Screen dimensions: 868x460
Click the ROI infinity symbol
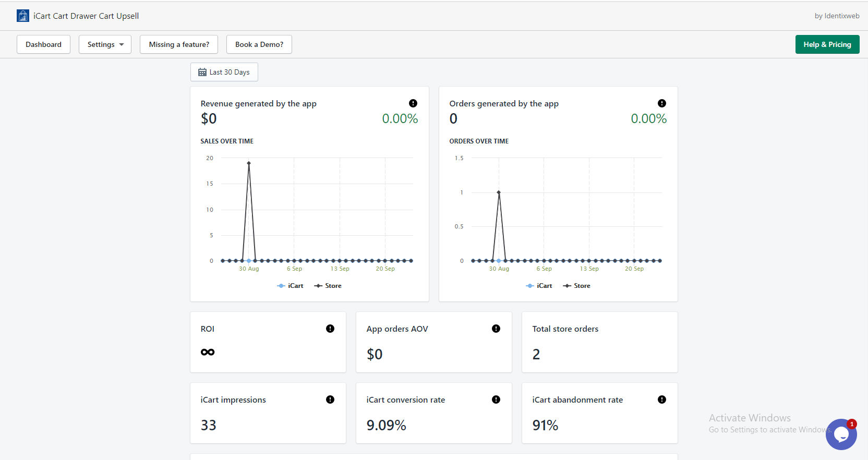[208, 352]
